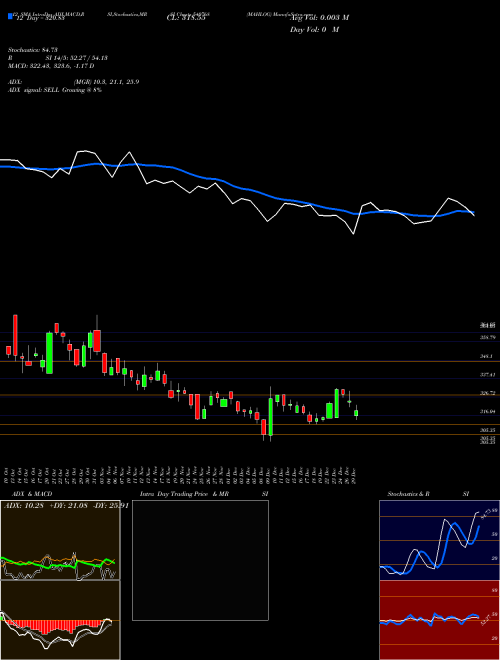Click the 326.72 price axis label

pyautogui.click(x=489, y=393)
